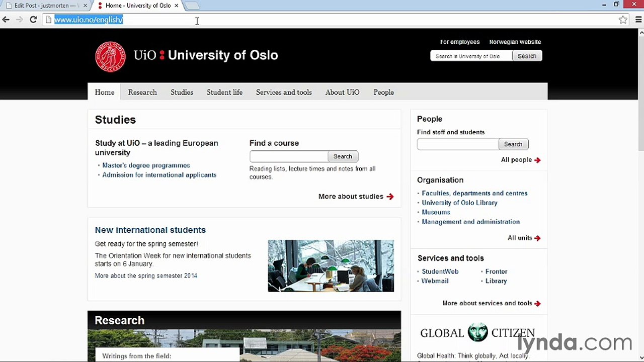The width and height of the screenshot is (644, 362).
Task: Open University of Oslo Library link
Action: pyautogui.click(x=459, y=203)
